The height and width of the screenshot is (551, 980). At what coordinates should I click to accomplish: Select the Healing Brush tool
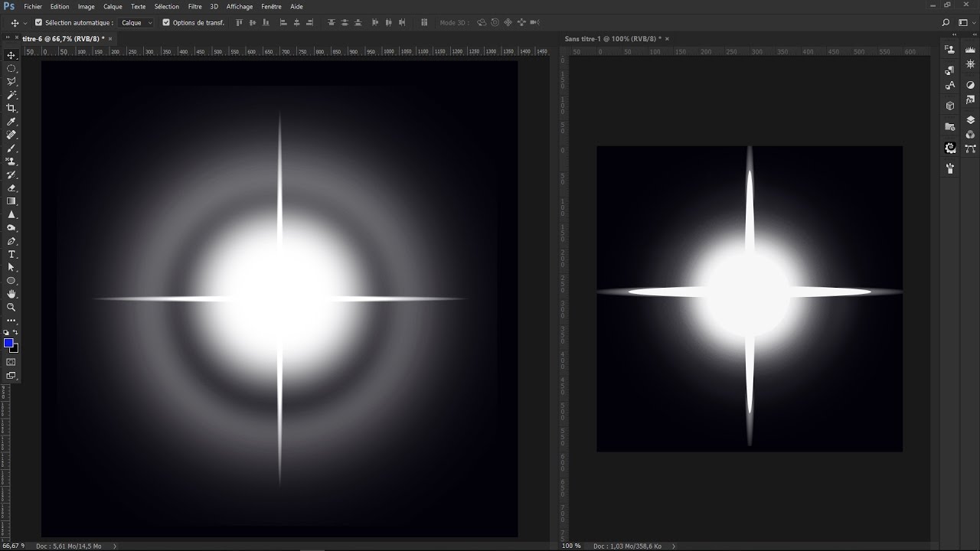click(x=11, y=135)
